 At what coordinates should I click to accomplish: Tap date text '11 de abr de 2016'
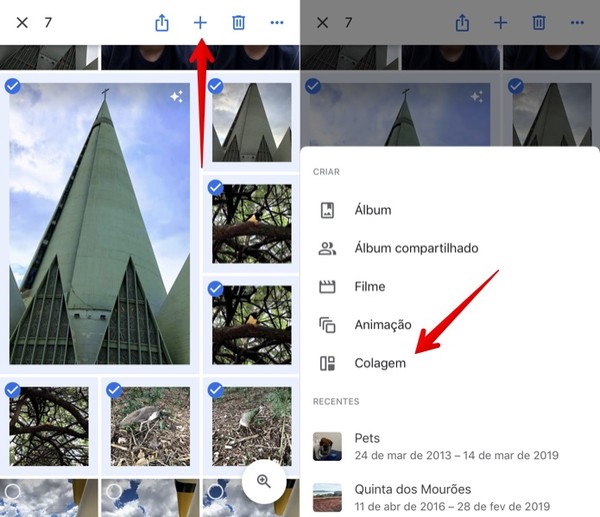[399, 507]
